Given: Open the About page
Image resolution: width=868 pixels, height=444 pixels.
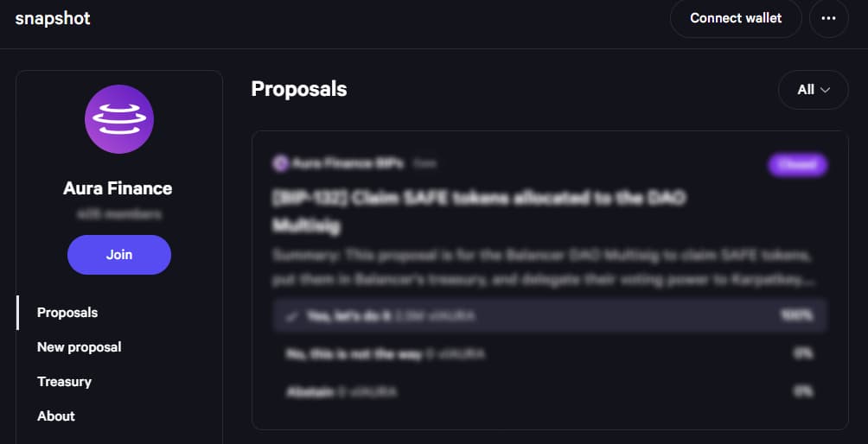Looking at the screenshot, I should (x=56, y=416).
